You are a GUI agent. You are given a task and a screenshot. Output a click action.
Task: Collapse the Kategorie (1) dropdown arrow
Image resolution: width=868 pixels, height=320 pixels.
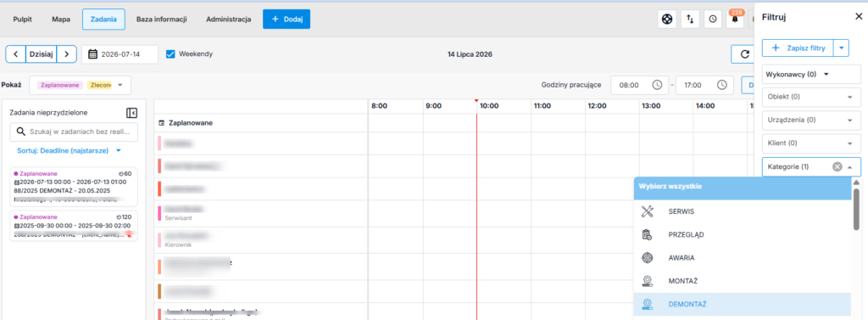point(850,167)
